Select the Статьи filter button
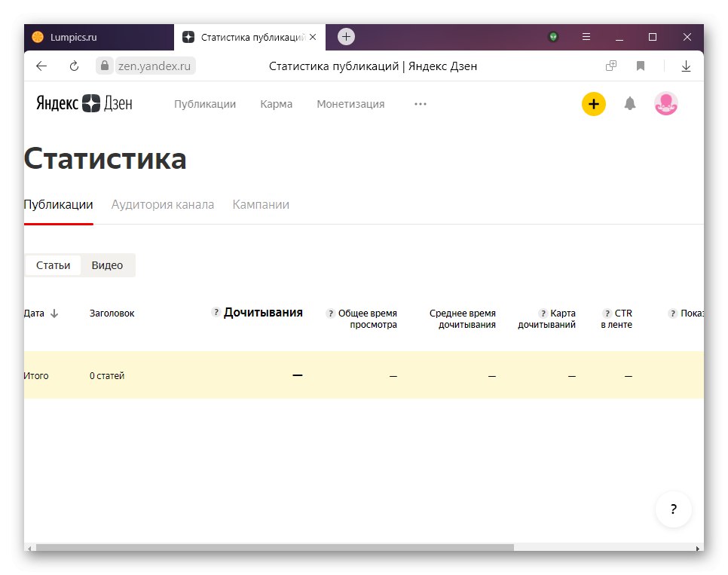This screenshot has height=575, width=728. point(52,265)
